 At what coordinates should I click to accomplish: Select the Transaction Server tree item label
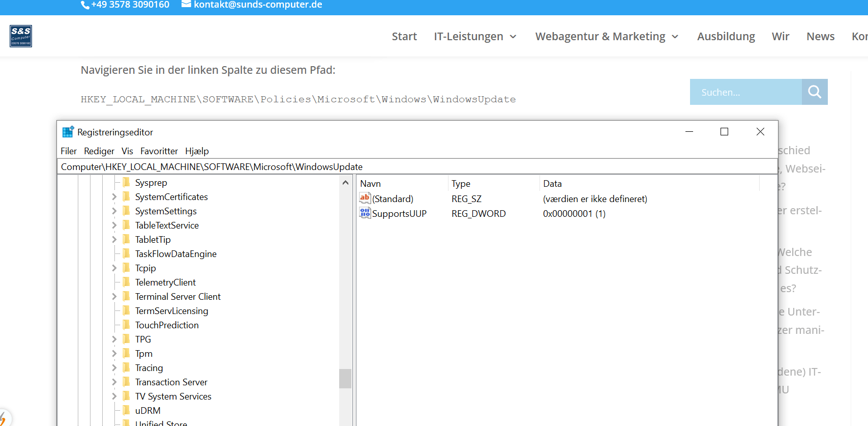(171, 382)
